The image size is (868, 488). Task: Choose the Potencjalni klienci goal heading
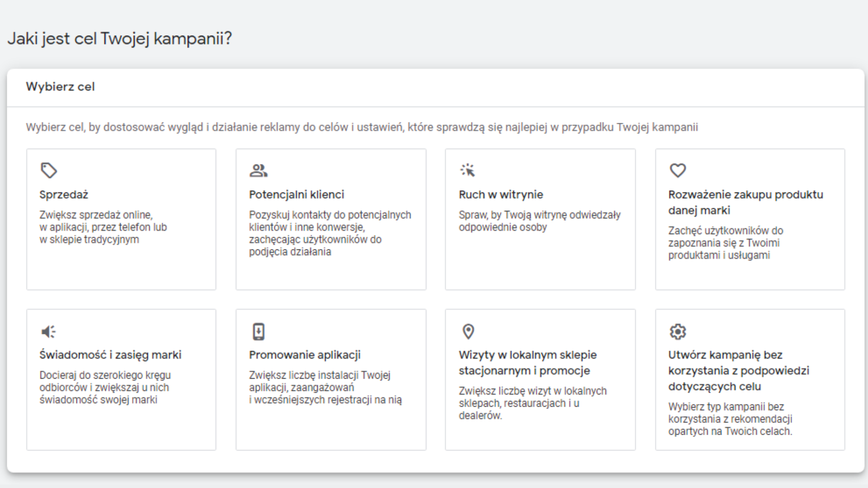297,195
